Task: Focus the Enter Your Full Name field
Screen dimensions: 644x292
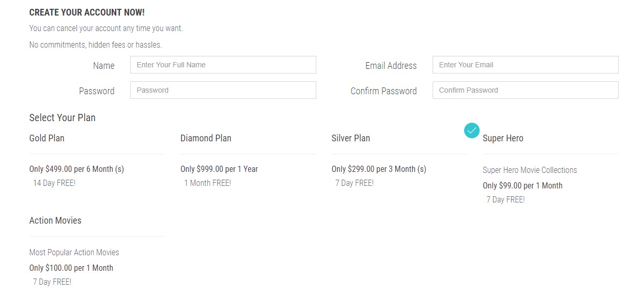Action: 223,65
